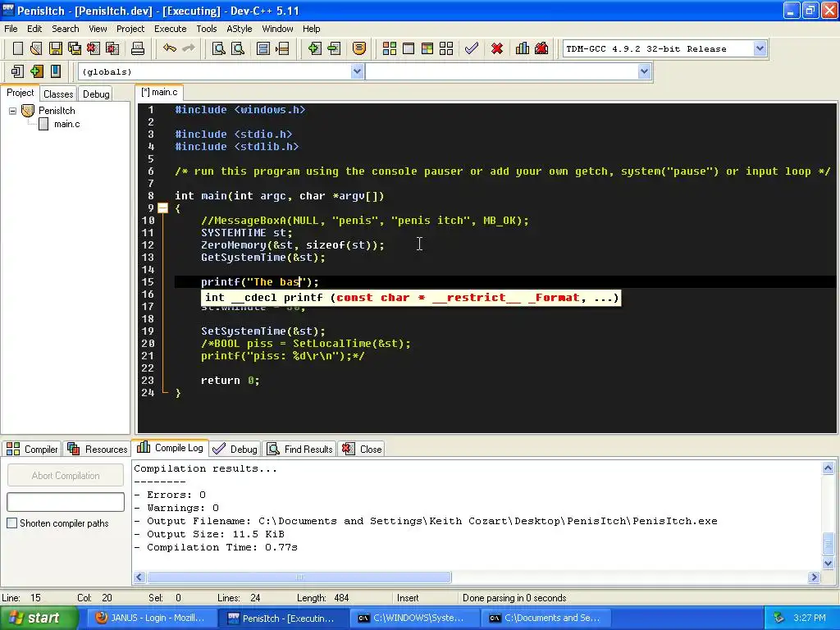This screenshot has height=630, width=840.
Task: Open the empty function dropdown next to globals
Action: point(645,71)
